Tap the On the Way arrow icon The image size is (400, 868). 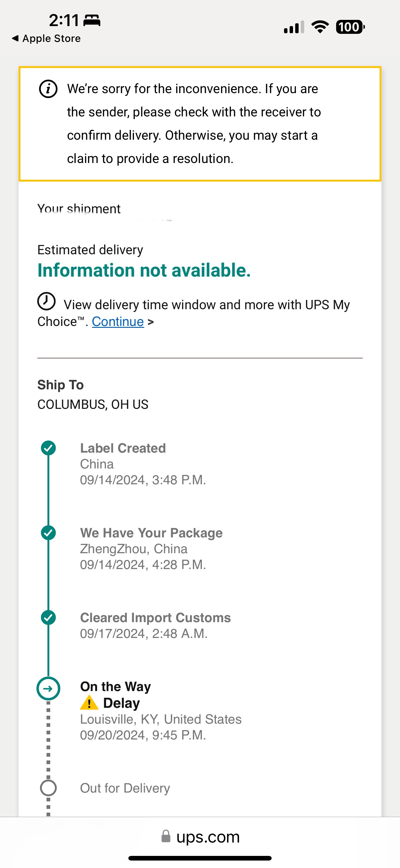[48, 688]
